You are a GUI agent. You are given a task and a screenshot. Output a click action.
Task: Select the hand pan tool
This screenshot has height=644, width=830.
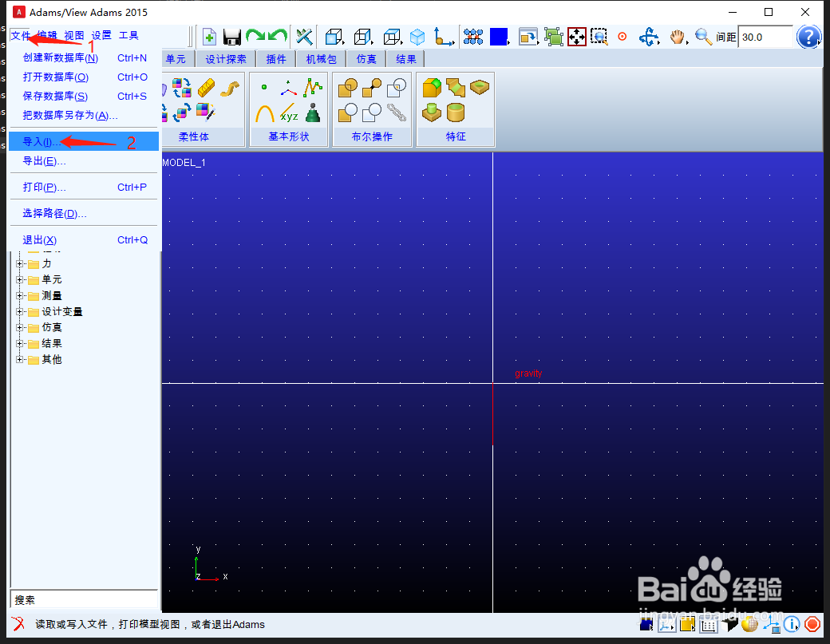(x=678, y=37)
